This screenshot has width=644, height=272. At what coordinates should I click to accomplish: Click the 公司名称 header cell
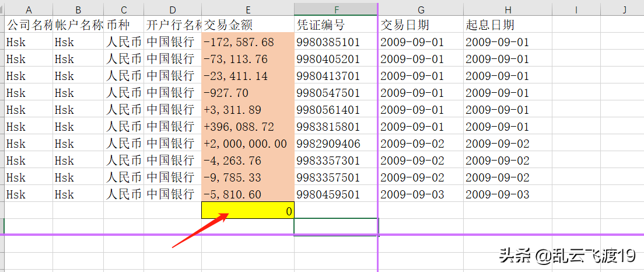tap(29, 25)
